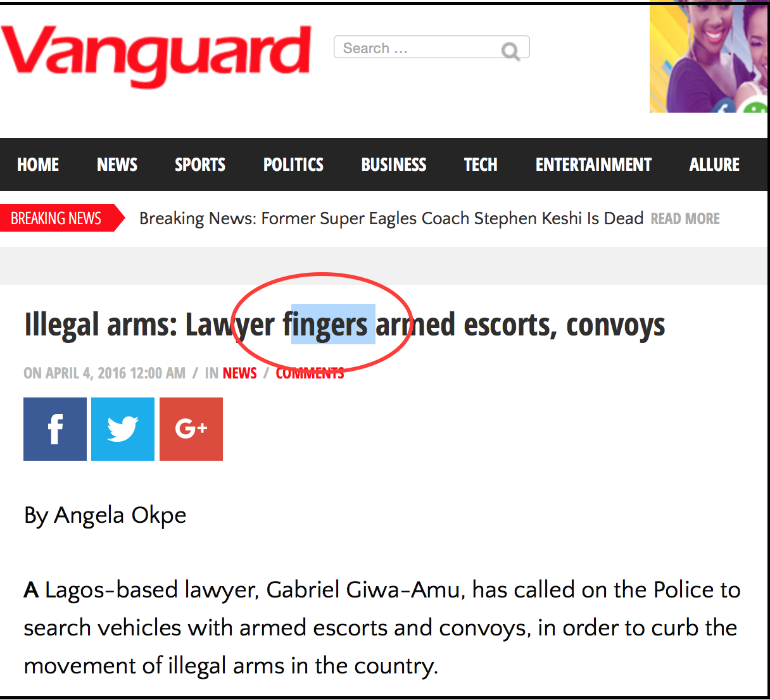Select POLITICS in the navigation bar
The width and height of the screenshot is (770, 700).
(293, 165)
